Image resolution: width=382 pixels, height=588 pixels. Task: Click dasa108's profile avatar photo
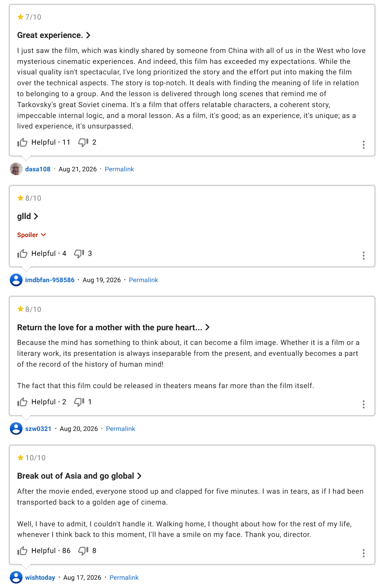tap(16, 169)
